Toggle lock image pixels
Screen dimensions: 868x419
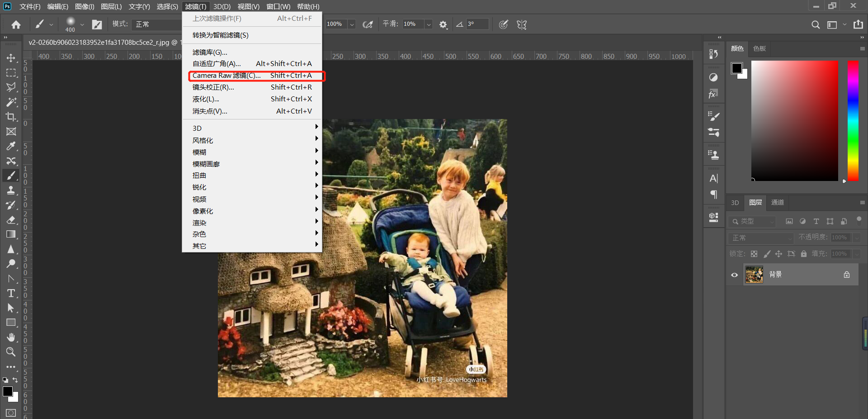click(x=767, y=254)
